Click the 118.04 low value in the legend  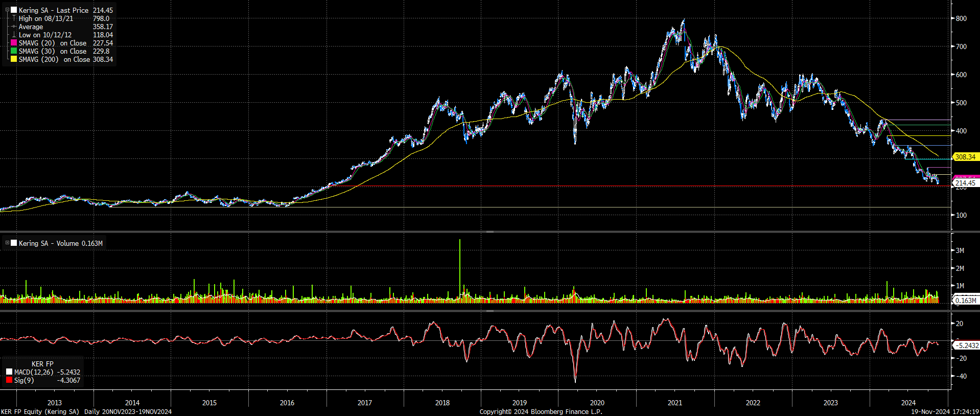click(103, 35)
